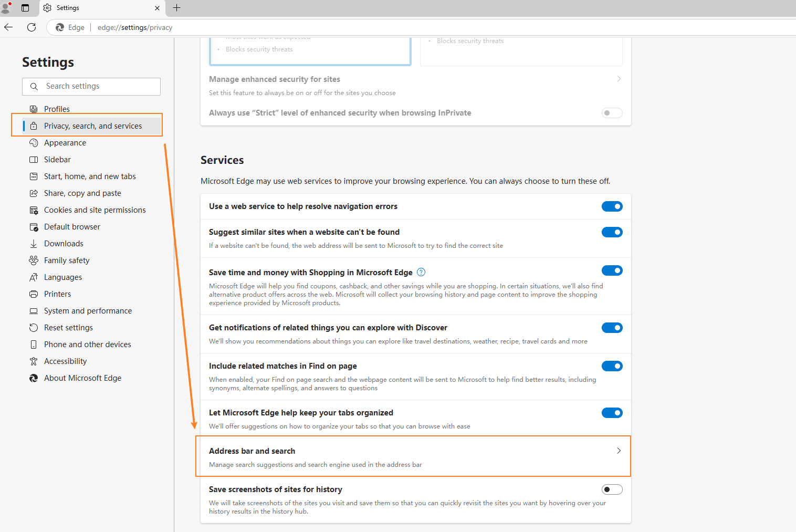
Task: Click the Profiles icon in sidebar
Action: (x=34, y=109)
